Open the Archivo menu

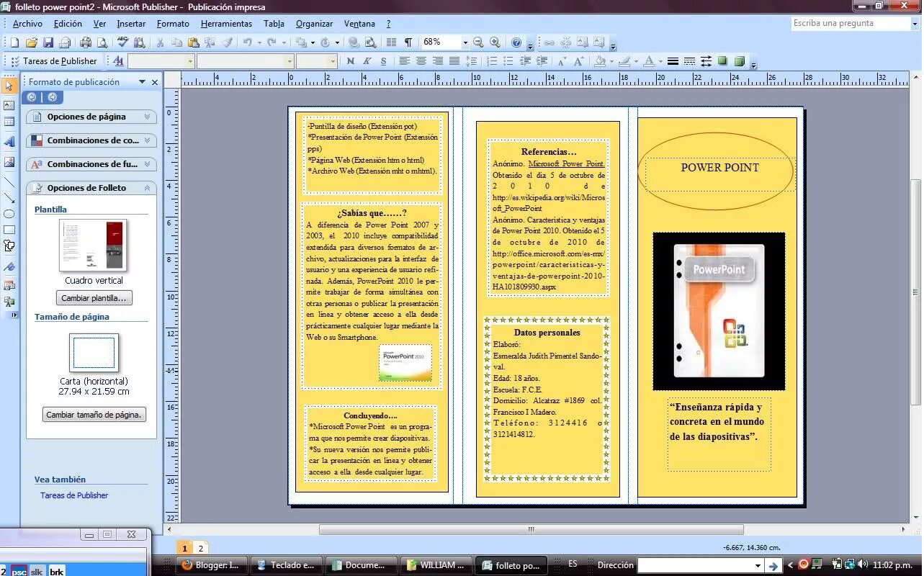click(27, 24)
